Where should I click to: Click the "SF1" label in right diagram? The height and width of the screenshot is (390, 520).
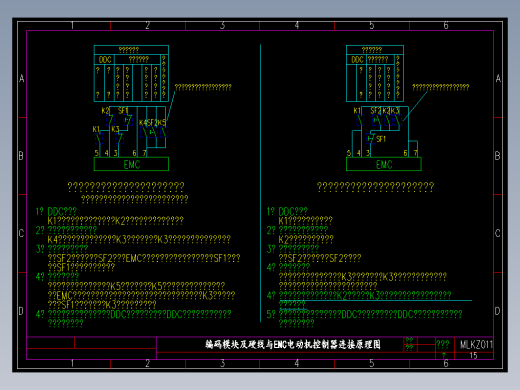point(381,139)
